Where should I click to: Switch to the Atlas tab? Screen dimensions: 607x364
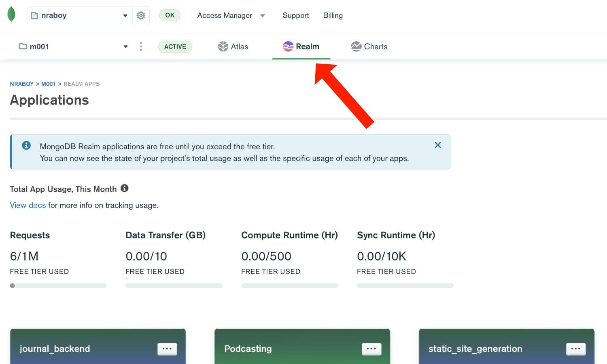click(x=233, y=47)
